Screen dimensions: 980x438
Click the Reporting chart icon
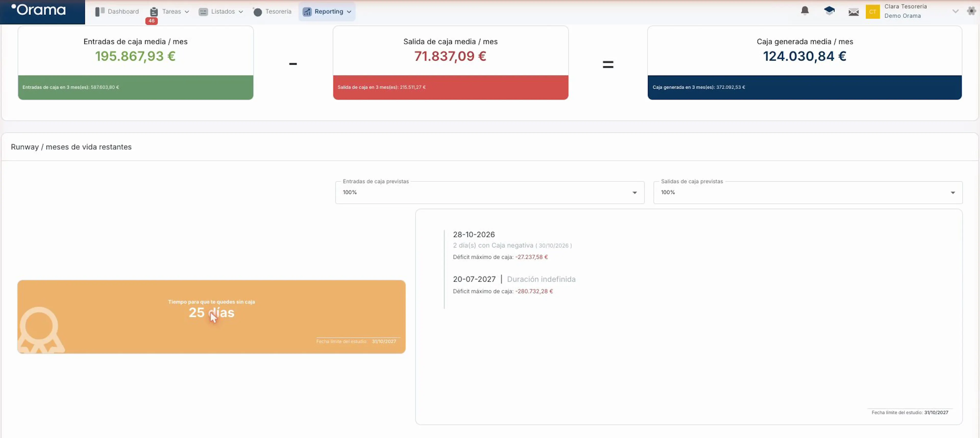(307, 12)
